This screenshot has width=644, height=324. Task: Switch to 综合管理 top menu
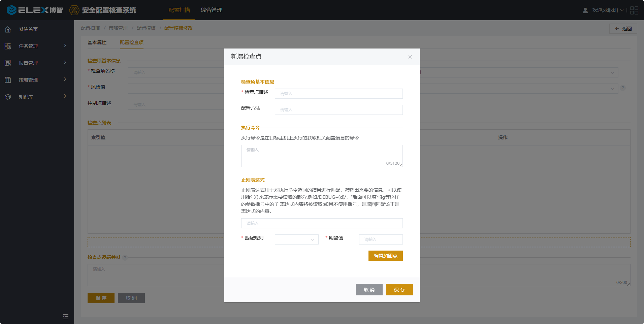211,10
